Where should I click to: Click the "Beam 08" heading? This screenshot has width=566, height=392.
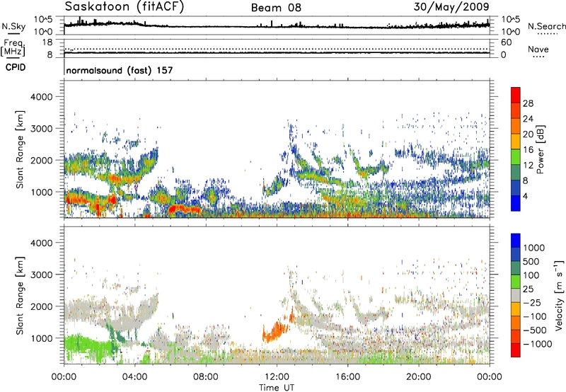click(x=276, y=8)
